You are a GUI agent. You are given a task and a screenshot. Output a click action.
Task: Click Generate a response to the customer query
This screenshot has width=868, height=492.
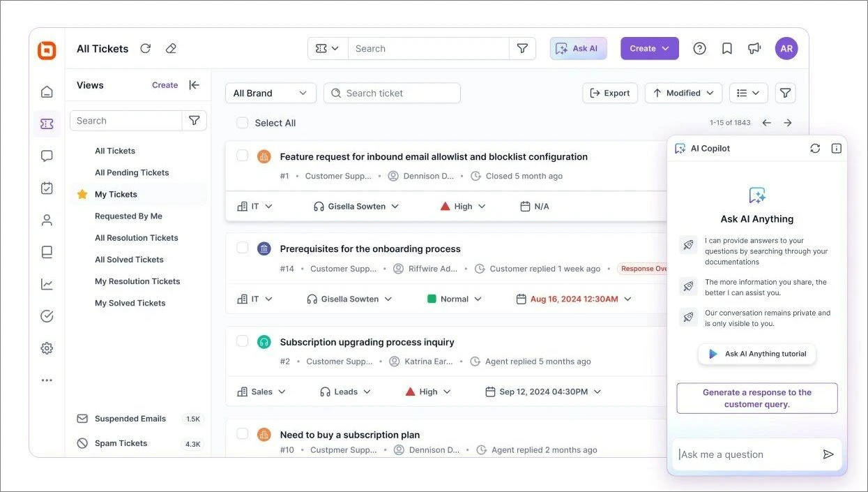757,398
